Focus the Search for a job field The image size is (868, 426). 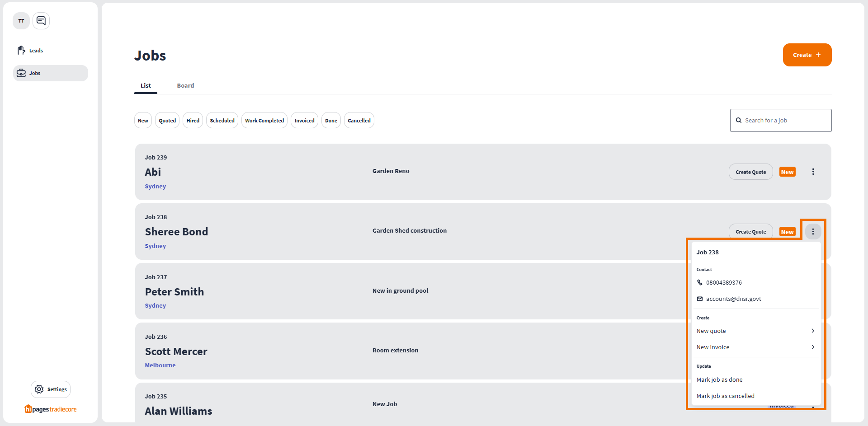click(x=785, y=121)
